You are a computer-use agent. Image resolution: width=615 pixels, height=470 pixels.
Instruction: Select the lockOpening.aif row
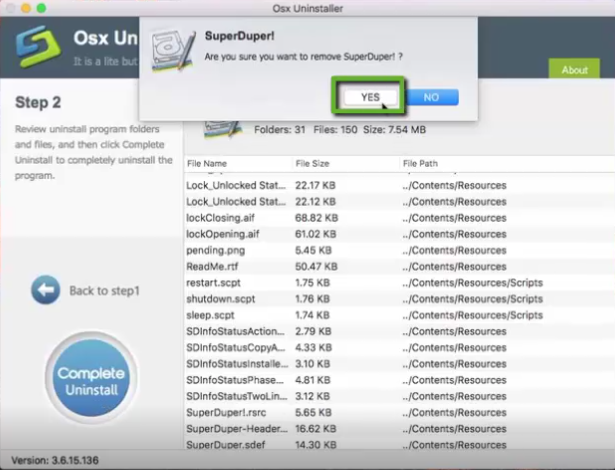[x=399, y=234]
